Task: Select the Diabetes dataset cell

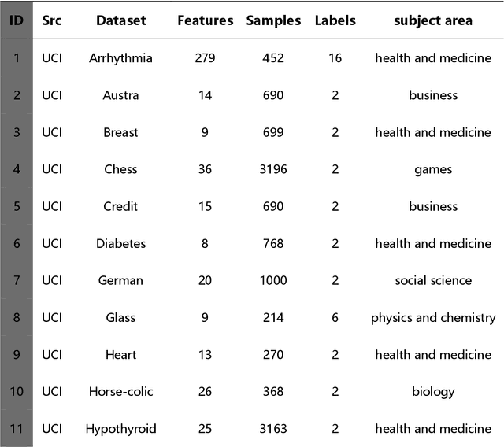Action: point(120,243)
